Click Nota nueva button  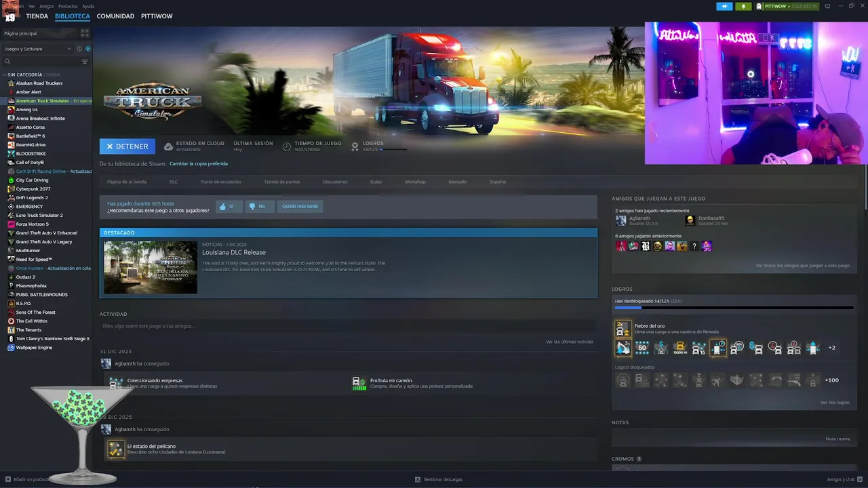tap(837, 439)
